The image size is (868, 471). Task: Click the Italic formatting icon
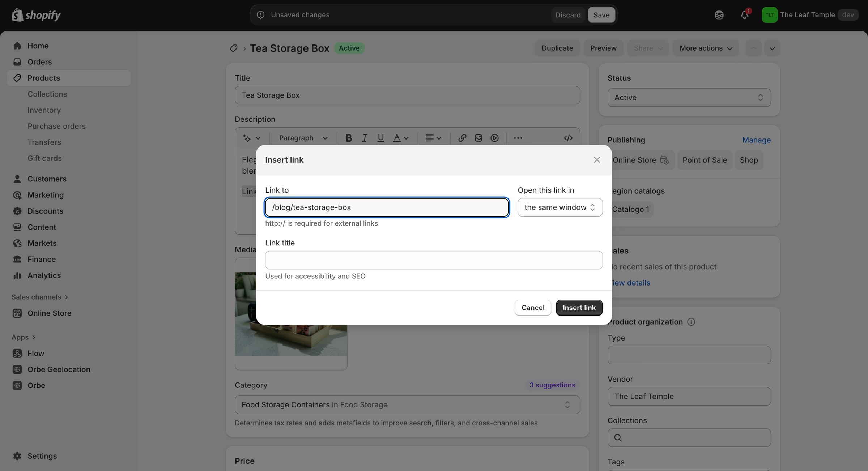[365, 138]
